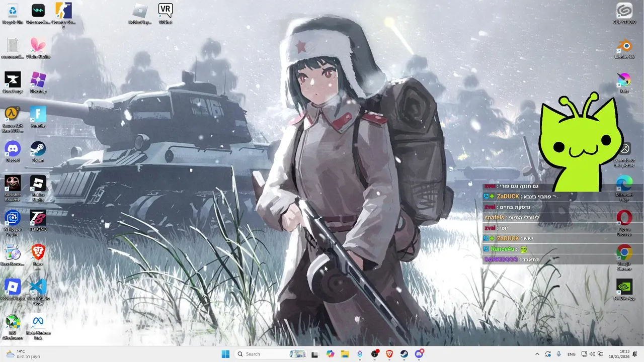The image size is (644, 362).
Task: Launch MSI Afterburner shortcut
Action: coord(13,327)
